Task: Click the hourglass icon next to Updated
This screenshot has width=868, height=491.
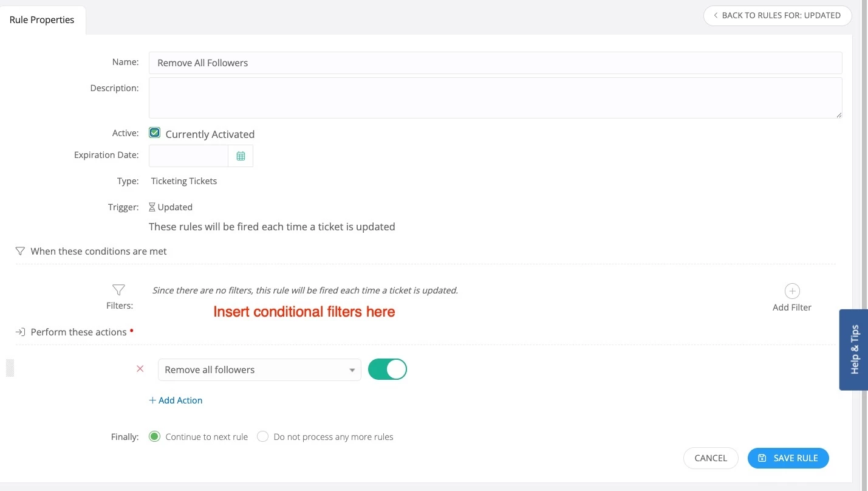Action: point(152,207)
